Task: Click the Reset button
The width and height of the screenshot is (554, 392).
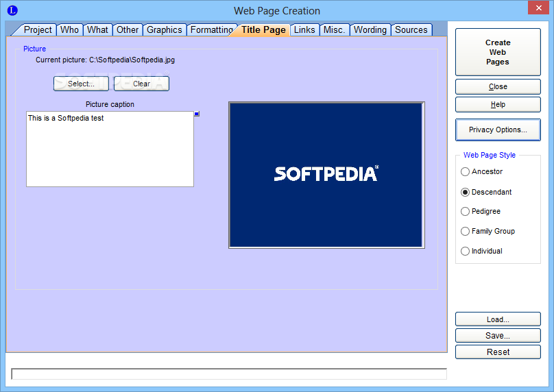Action: point(498,352)
